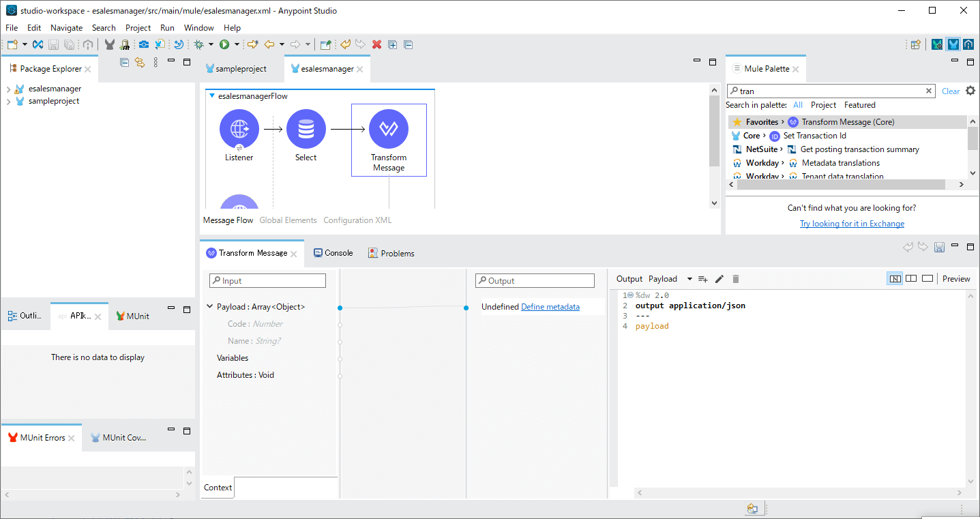The image size is (980, 519).
Task: Open the Output Payload dropdown arrow
Action: 689,279
